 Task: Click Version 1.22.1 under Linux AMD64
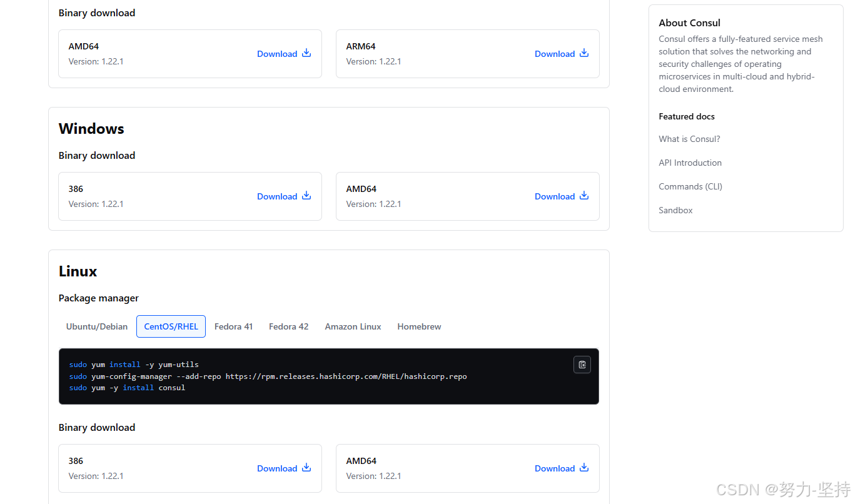click(x=373, y=476)
